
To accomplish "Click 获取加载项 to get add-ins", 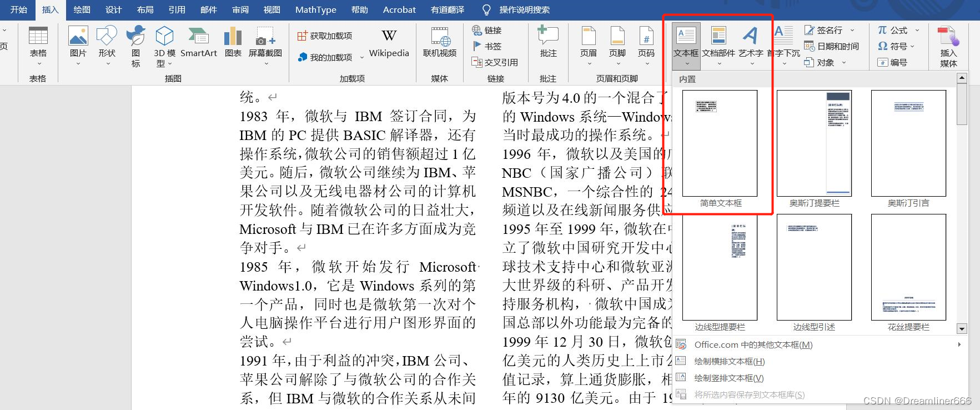I will (325, 36).
